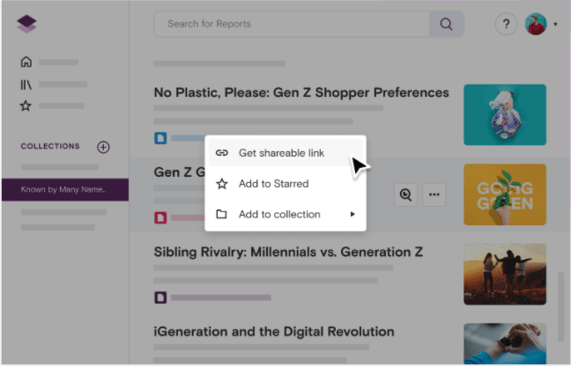The height and width of the screenshot is (366, 571).
Task: Click the blue document icon under No Plastic report
Action: point(160,138)
